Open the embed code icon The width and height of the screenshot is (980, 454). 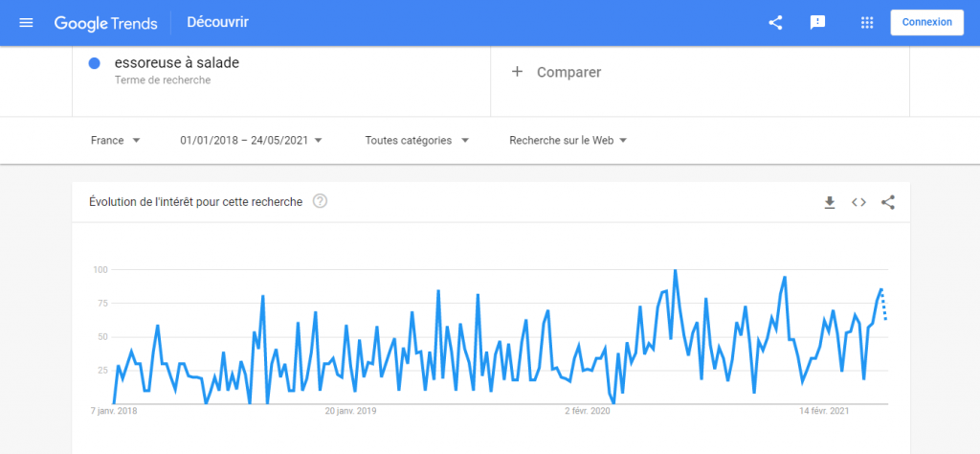coord(858,202)
